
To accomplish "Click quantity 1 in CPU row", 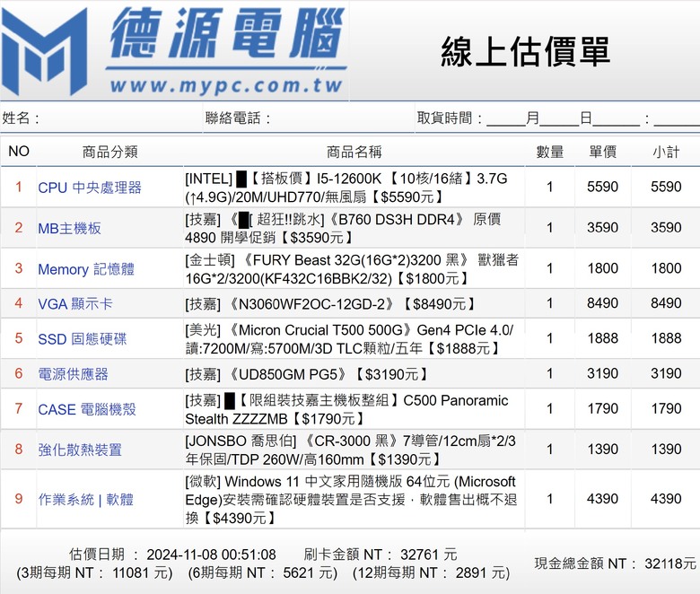I will 550,187.
